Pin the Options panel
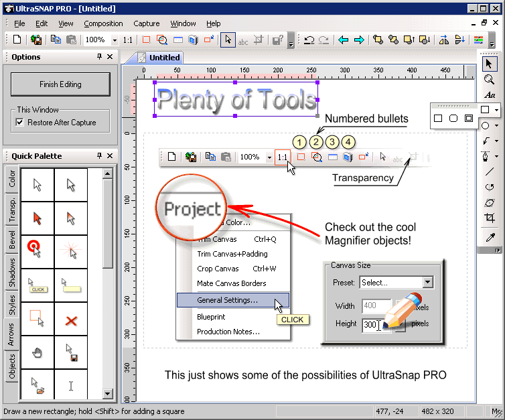This screenshot has height=420, width=505. (100, 57)
